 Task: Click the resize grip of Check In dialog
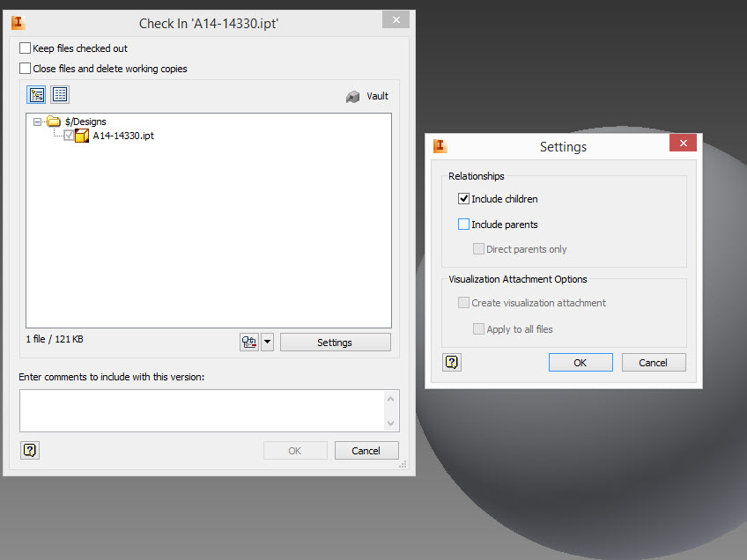point(403,464)
